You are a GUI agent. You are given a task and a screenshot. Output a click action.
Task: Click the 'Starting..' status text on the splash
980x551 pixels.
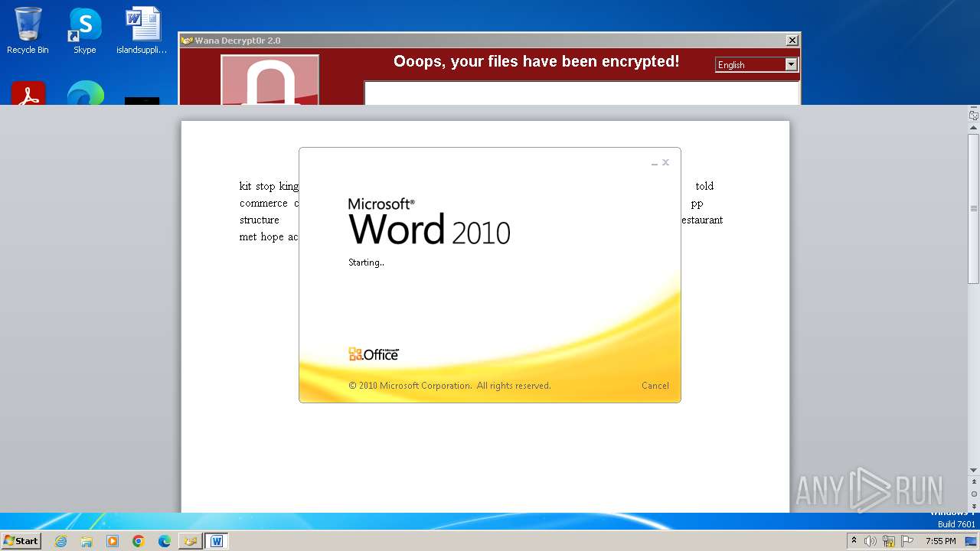click(x=366, y=262)
